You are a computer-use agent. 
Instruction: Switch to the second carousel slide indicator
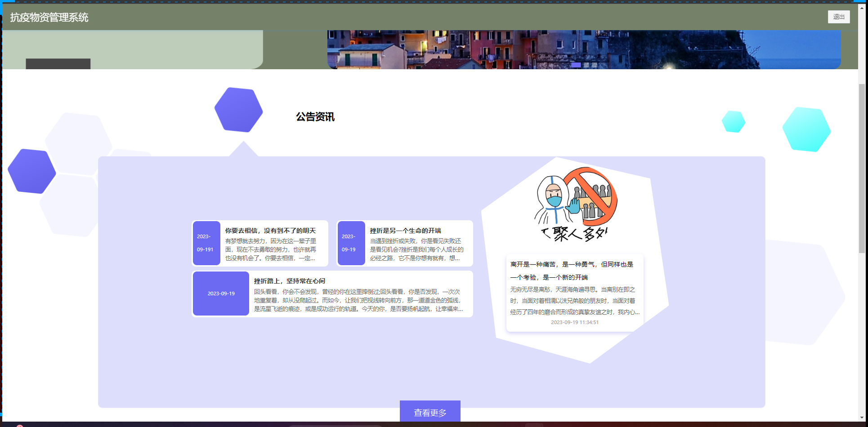point(586,65)
